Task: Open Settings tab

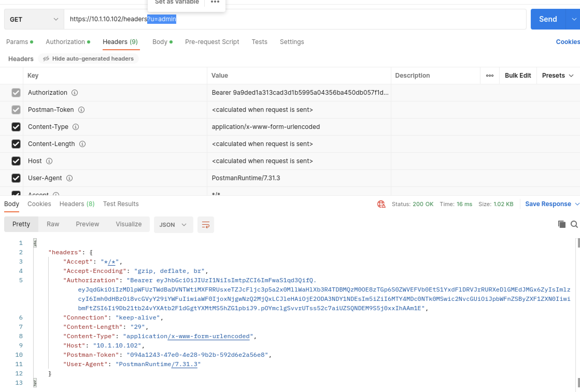Action: pos(292,42)
